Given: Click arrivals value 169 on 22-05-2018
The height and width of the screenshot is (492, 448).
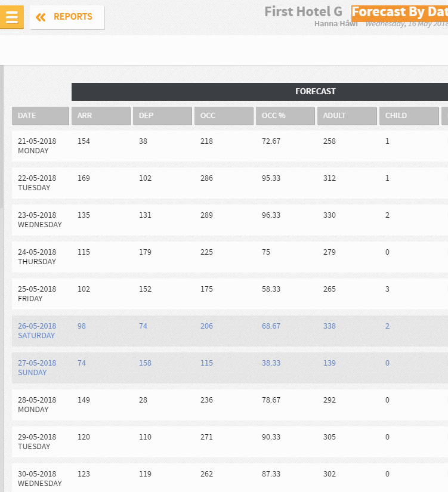Looking at the screenshot, I should point(84,178).
